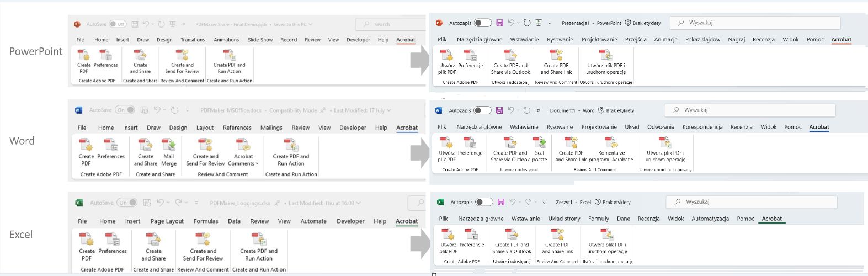Click Create PDF and Run Action in English Excel
The width and height of the screenshot is (868, 276).
(x=259, y=247)
